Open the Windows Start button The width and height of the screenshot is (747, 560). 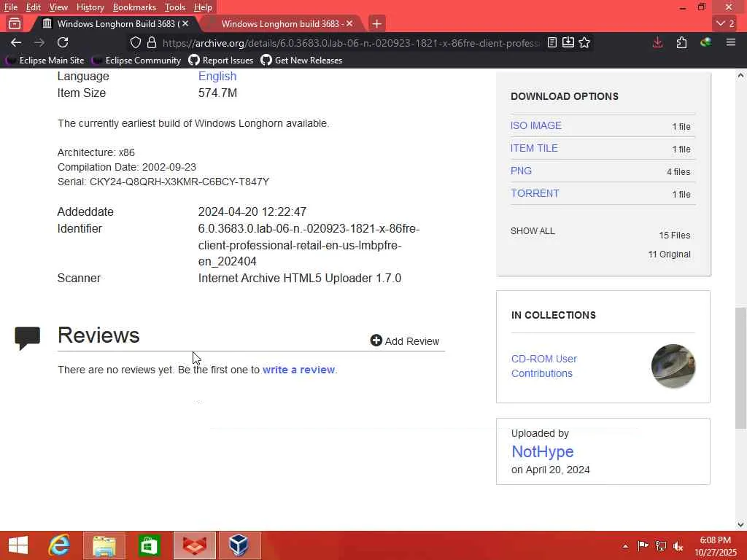pos(18,545)
